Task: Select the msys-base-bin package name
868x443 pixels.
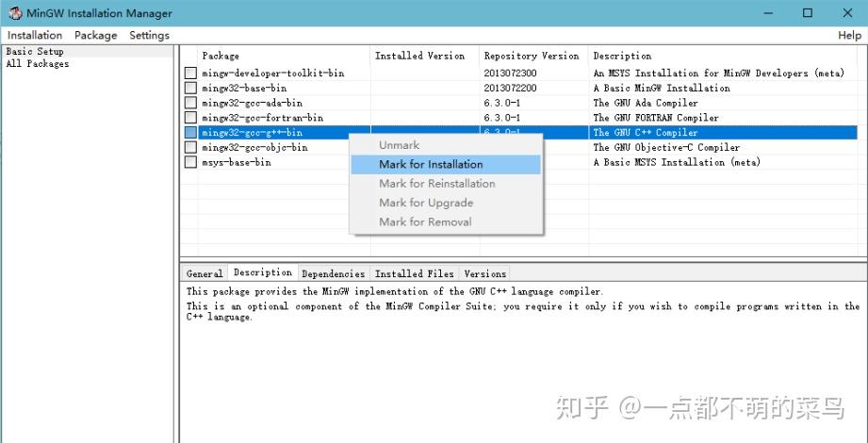Action: coord(237,162)
